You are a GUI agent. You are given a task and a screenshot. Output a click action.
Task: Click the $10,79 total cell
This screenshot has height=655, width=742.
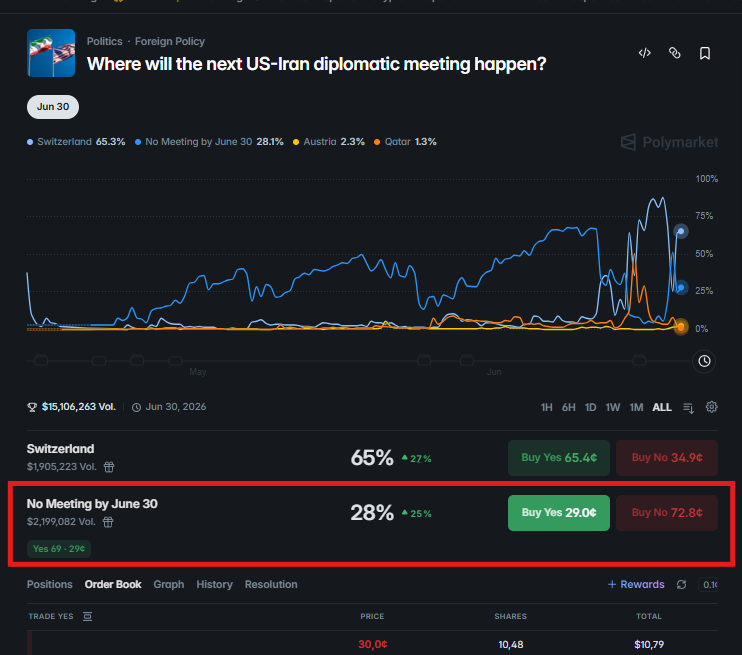(649, 645)
